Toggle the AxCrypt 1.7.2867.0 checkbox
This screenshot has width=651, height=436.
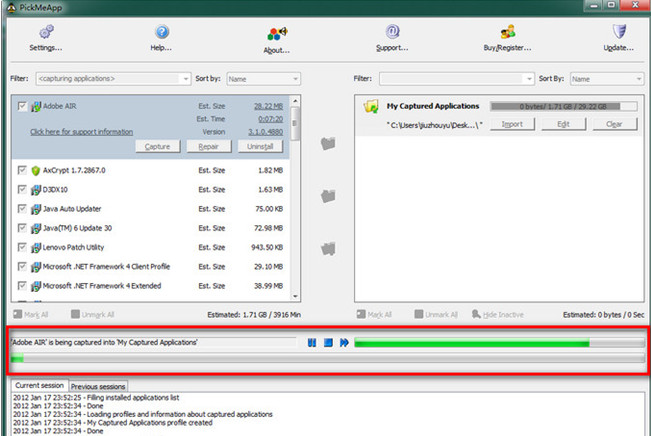(22, 170)
